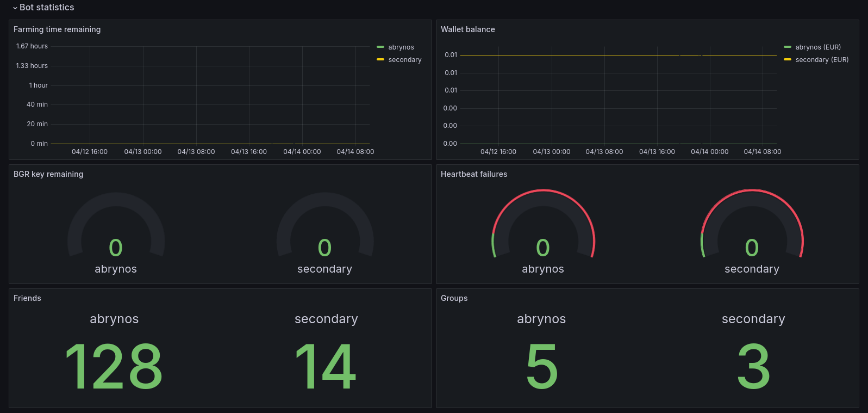Screen dimensions: 868x413
Task: Open the Friends panel title menu
Action: (x=27, y=298)
